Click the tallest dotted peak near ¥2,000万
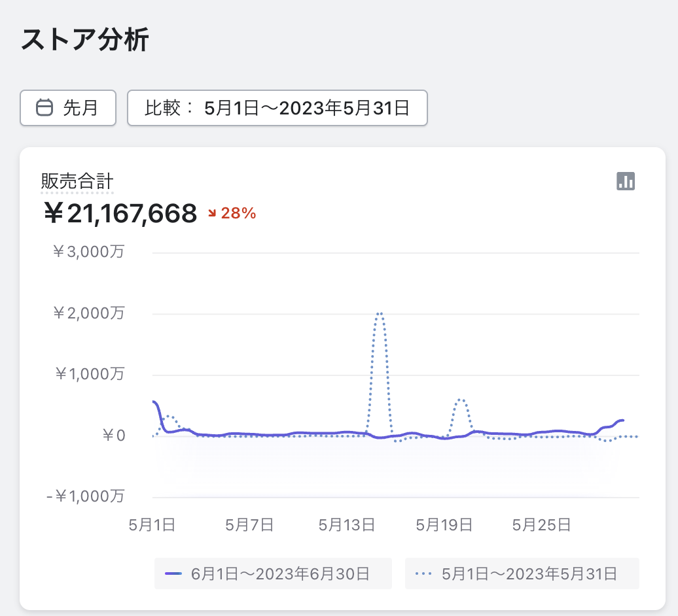This screenshot has height=616, width=678. click(380, 314)
